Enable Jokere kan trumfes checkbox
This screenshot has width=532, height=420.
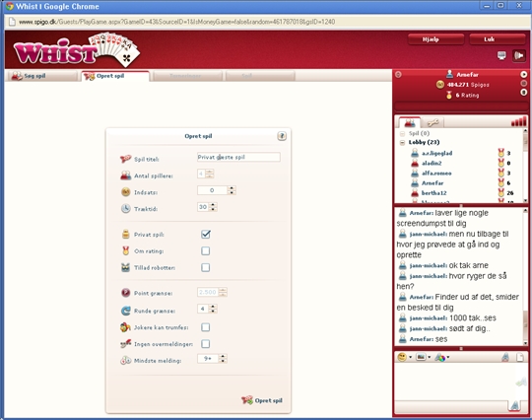(206, 327)
